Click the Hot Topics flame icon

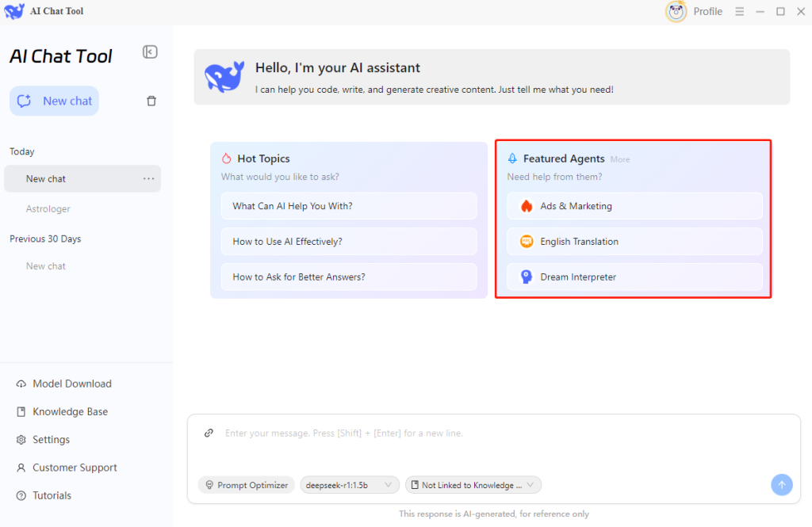point(226,158)
